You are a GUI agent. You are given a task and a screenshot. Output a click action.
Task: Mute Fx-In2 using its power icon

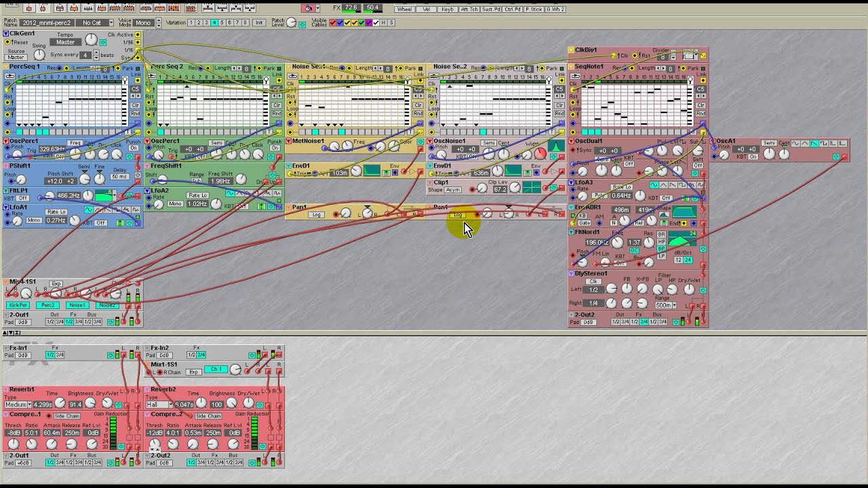(x=252, y=355)
